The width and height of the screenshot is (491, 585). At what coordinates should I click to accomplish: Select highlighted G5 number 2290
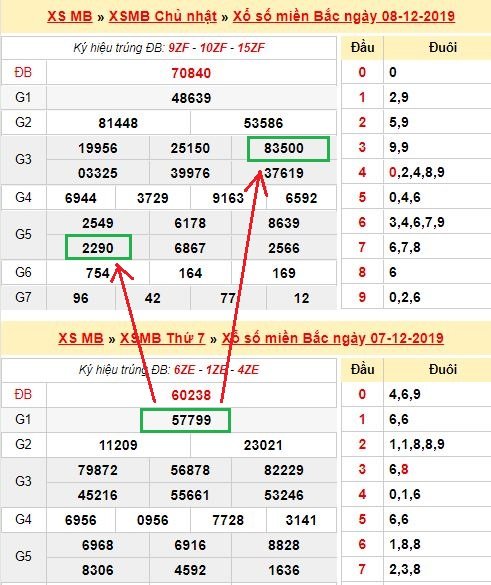coord(98,247)
